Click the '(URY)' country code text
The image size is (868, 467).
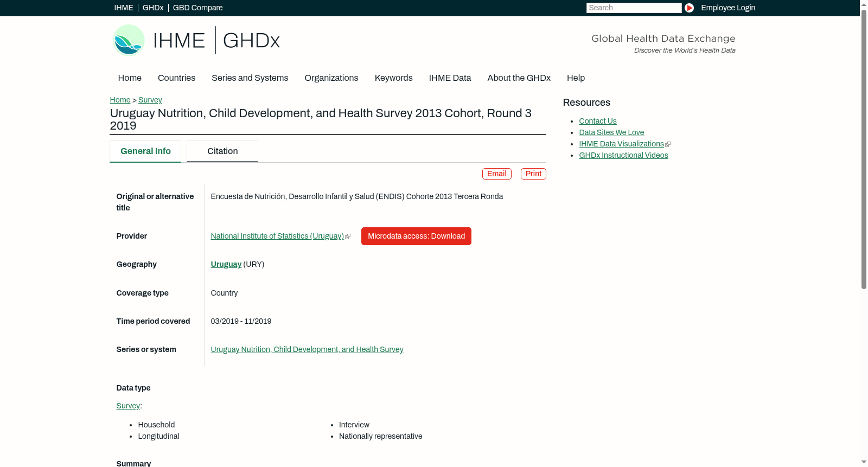coord(254,264)
